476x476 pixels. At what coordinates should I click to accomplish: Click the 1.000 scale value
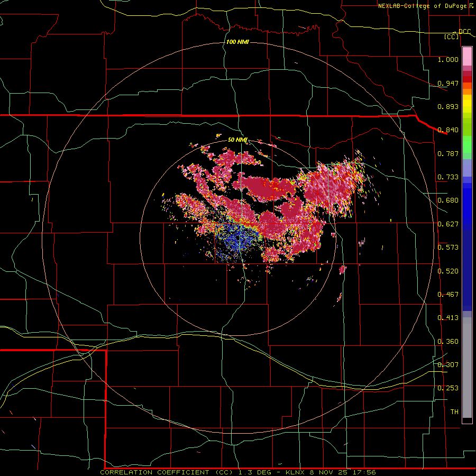448,59
